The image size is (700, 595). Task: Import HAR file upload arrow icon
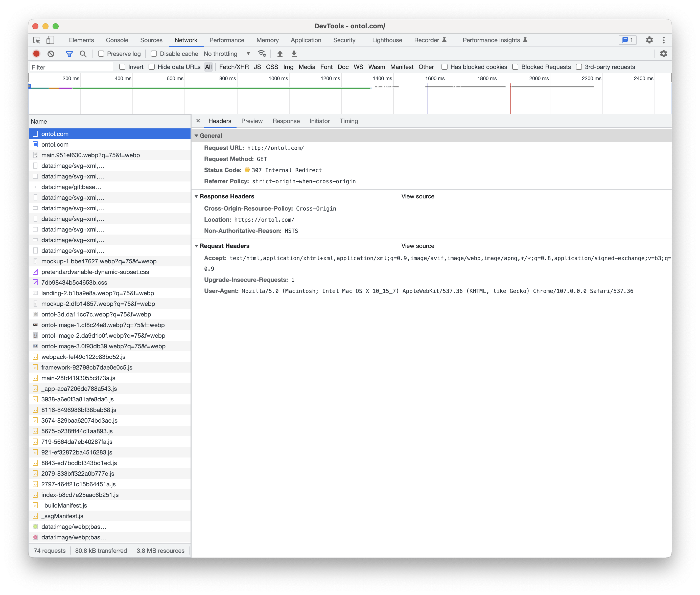click(280, 54)
